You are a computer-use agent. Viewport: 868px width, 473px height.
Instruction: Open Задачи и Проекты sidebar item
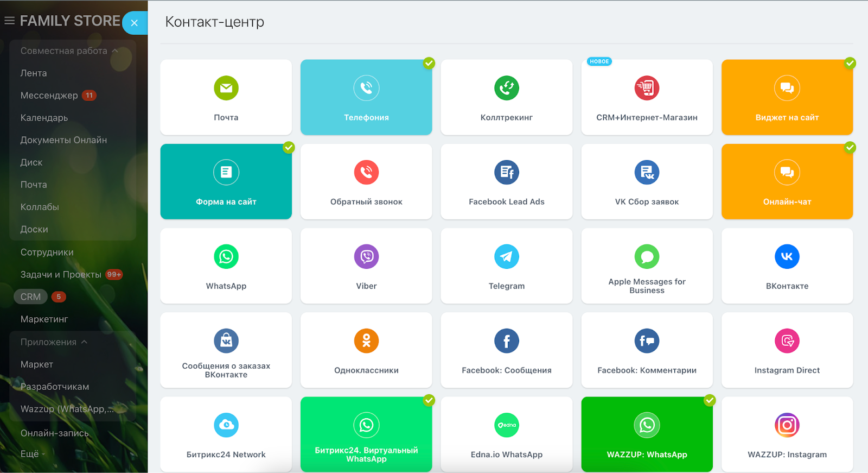click(61, 275)
